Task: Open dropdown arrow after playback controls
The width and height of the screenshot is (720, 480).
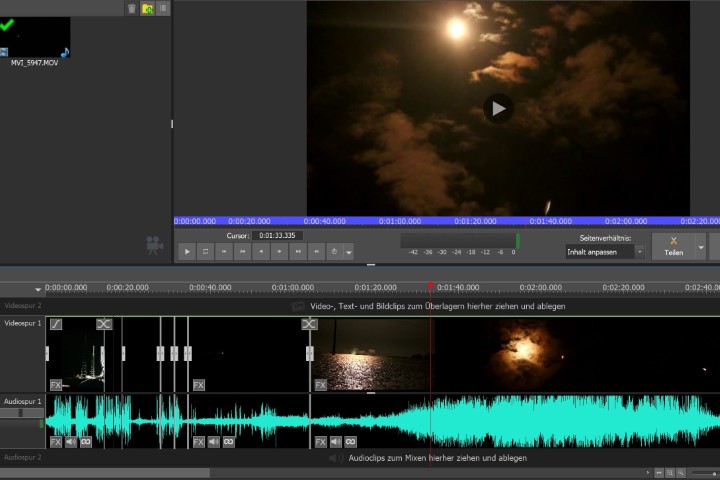Action: point(349,252)
